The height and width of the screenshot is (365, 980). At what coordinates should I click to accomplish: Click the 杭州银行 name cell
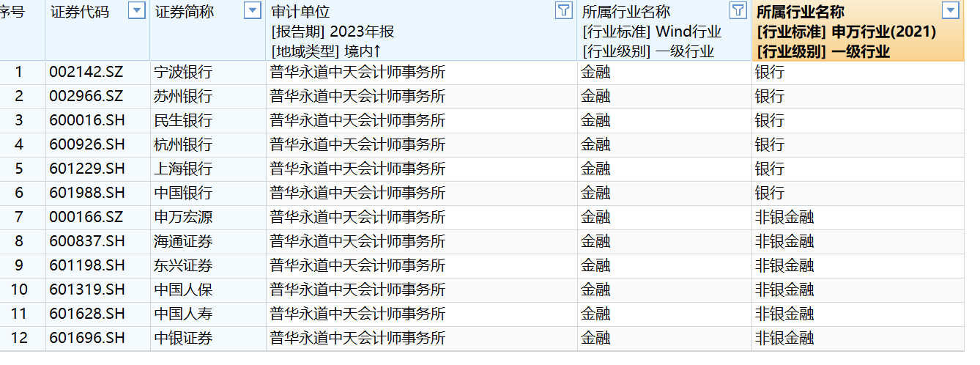coord(208,145)
